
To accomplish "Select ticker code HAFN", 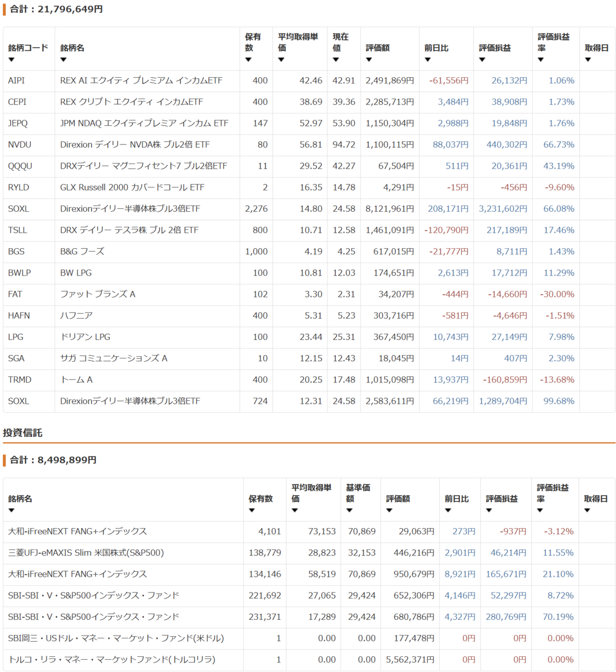I will [x=19, y=315].
